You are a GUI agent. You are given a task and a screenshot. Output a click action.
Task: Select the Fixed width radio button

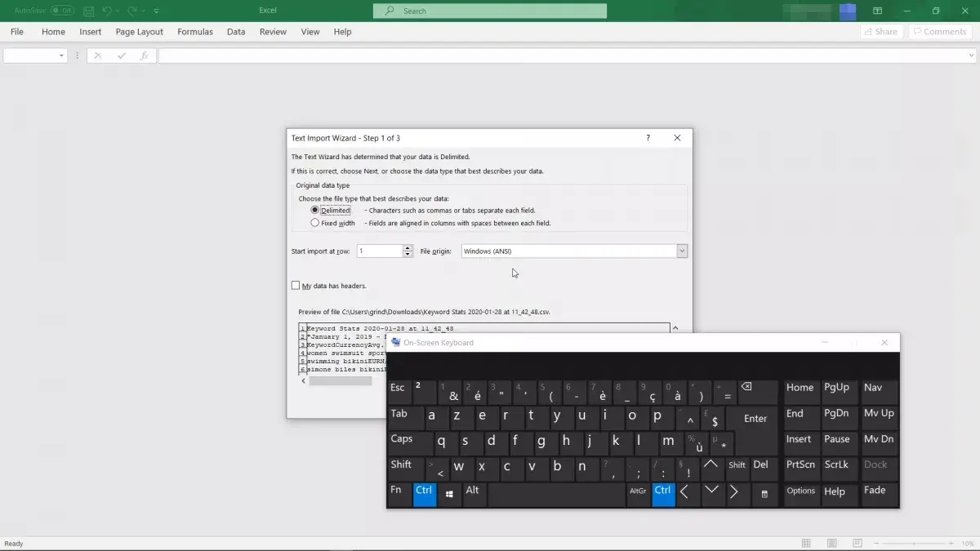[315, 223]
